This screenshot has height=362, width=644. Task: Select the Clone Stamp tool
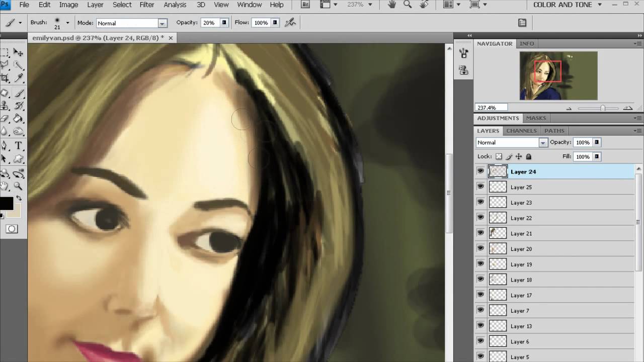(5, 106)
